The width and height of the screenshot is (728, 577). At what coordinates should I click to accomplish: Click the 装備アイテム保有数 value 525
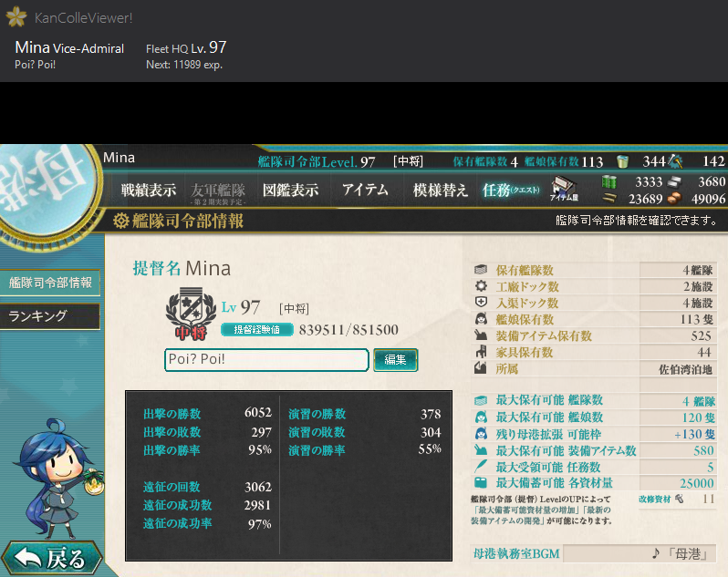[701, 335]
